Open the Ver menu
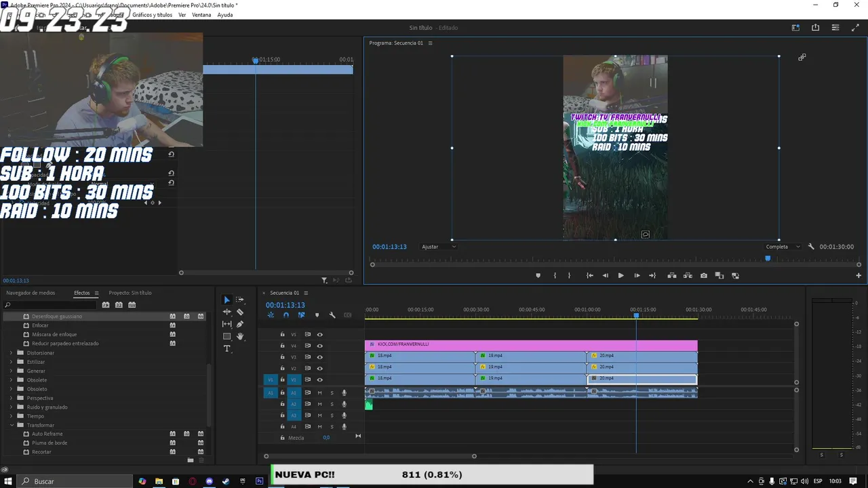The image size is (868, 488). pos(182,15)
